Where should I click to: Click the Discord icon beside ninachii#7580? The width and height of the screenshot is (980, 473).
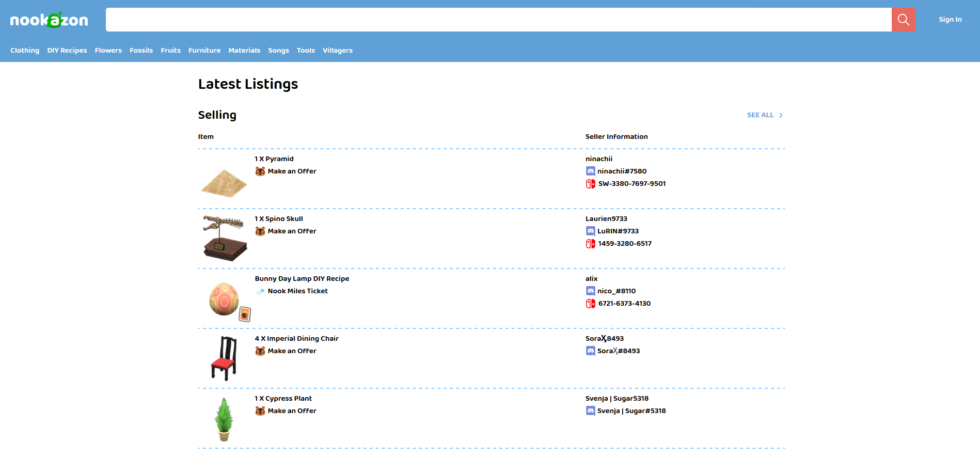590,171
